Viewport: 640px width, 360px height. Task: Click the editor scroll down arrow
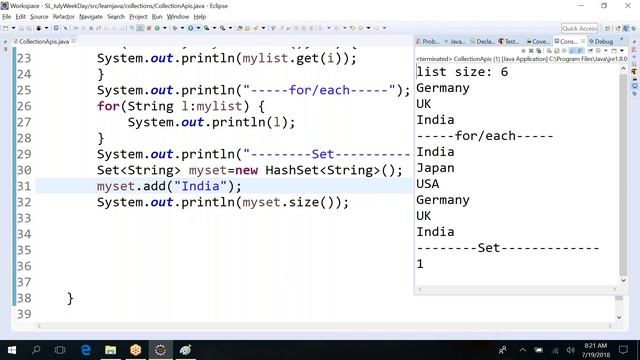(619, 317)
